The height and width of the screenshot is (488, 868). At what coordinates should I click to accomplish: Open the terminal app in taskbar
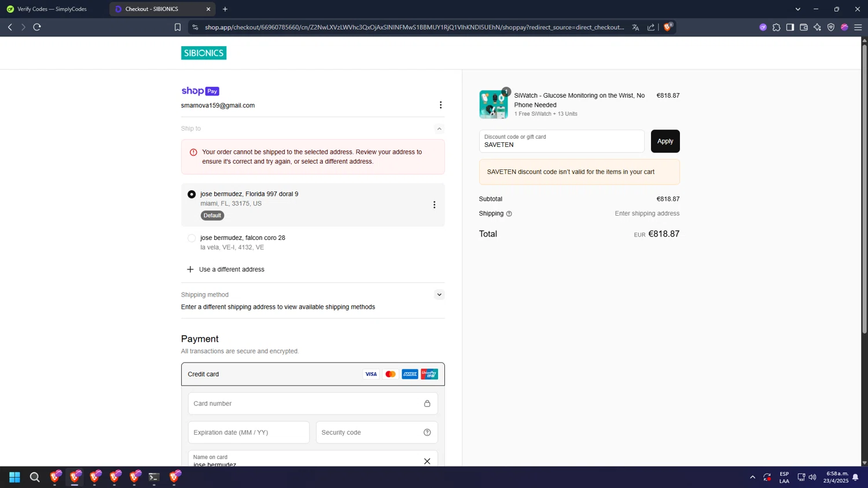pos(154,477)
